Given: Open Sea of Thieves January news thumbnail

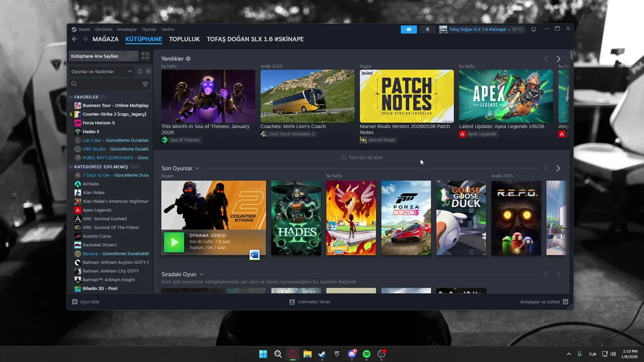Looking at the screenshot, I should [x=208, y=96].
